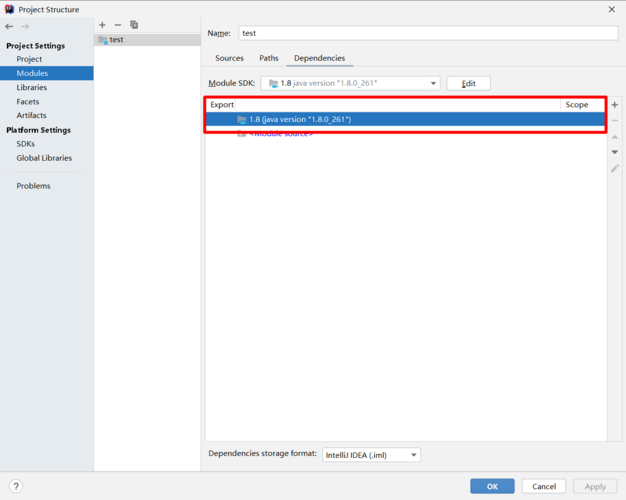Select the test module in list
The width and height of the screenshot is (626, 500).
[147, 40]
